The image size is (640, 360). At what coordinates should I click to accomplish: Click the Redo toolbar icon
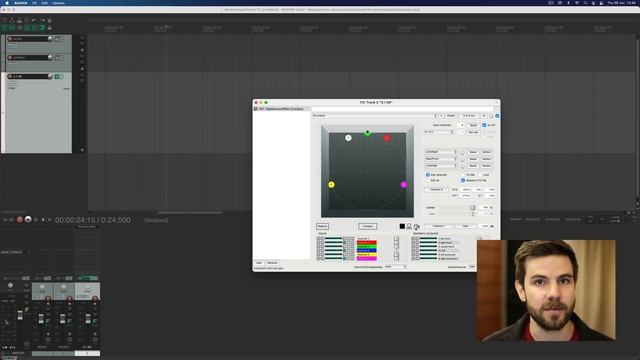coord(42,20)
